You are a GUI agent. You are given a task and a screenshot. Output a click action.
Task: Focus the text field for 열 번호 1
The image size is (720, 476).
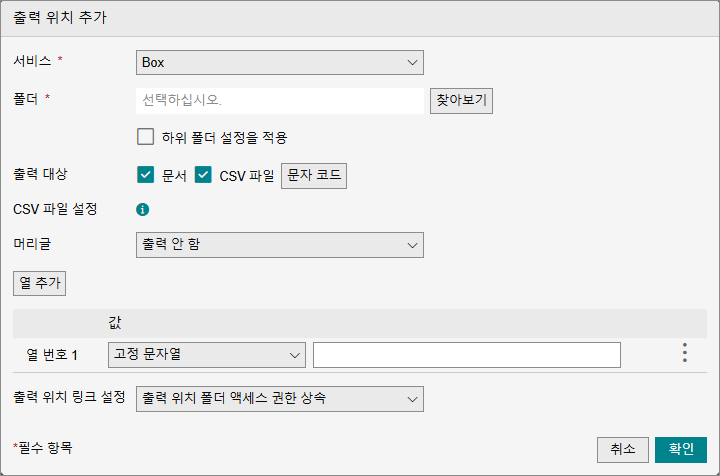pyautogui.click(x=467, y=355)
